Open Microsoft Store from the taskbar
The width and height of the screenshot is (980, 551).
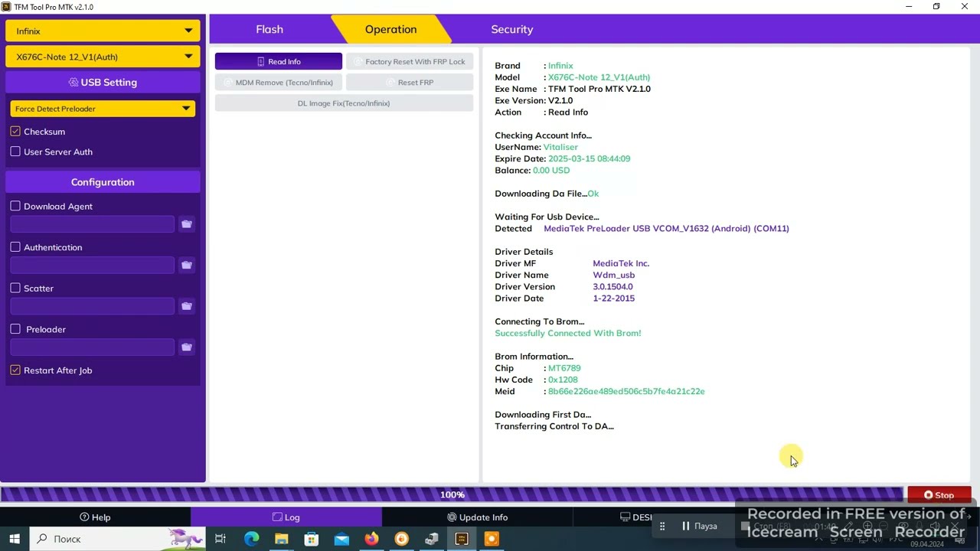(312, 539)
